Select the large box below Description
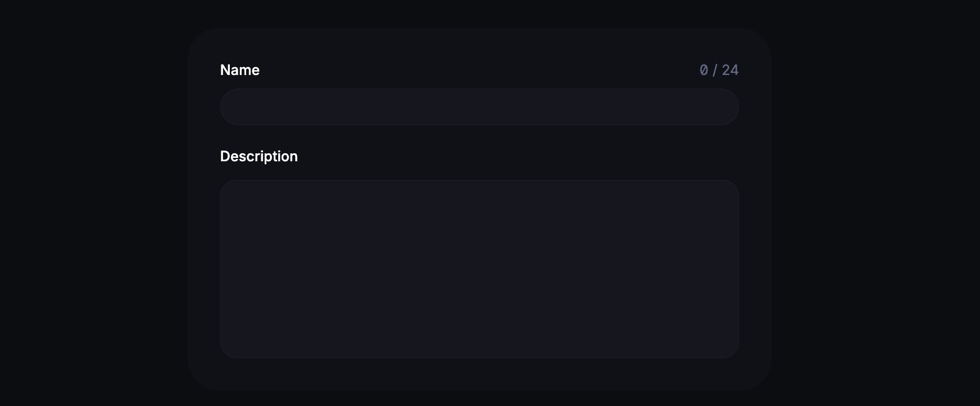Screen dimensions: 980x406 (479, 269)
